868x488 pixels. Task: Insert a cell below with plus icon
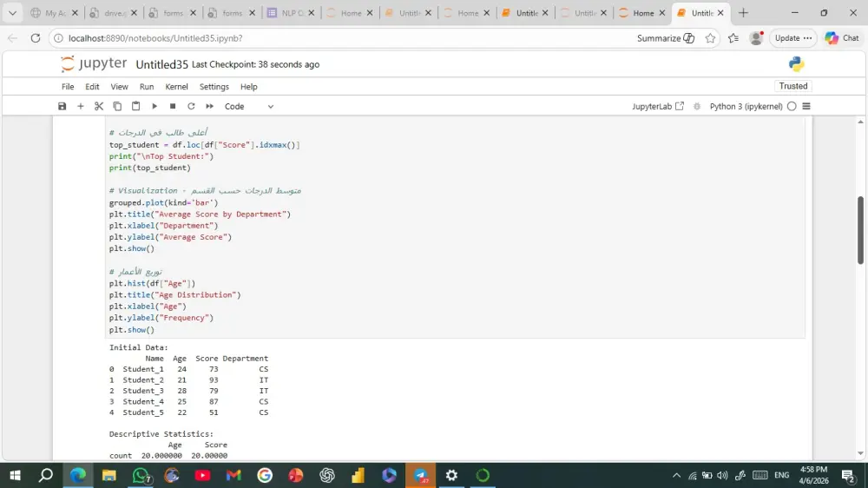click(80, 106)
